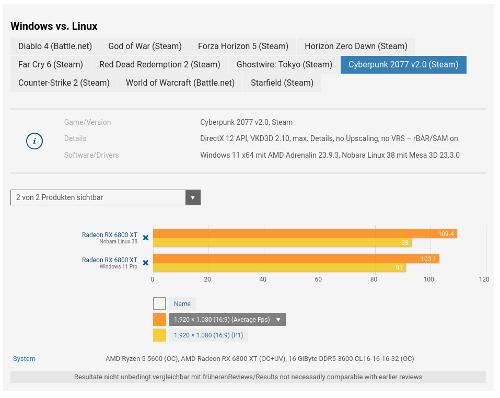Screen dimensions: 500x398
Task: Switch to Diablo 4 (Battle.net) tab
Action: [x=55, y=46]
